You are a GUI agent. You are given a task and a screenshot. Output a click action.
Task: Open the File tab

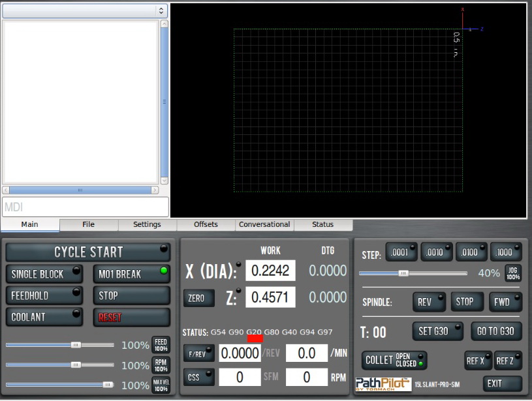coord(89,224)
